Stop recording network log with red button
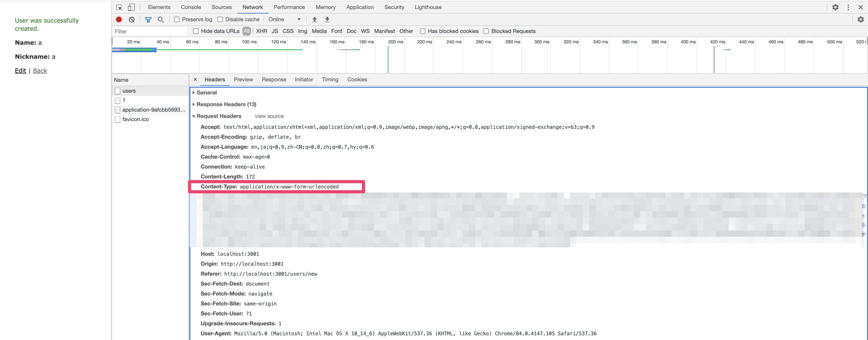Viewport: 868px width, 340px height. [119, 19]
